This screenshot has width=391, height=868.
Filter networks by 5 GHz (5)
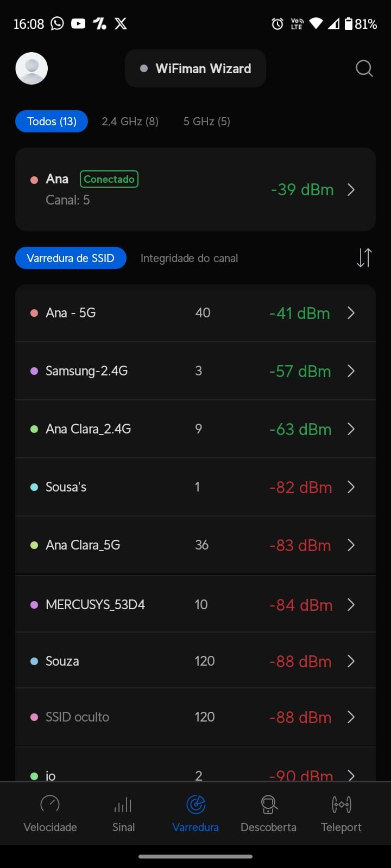click(x=206, y=122)
